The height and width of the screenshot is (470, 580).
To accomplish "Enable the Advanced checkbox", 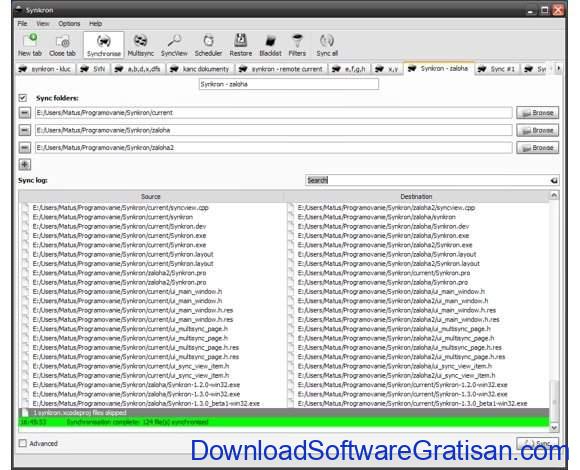I will [x=23, y=443].
